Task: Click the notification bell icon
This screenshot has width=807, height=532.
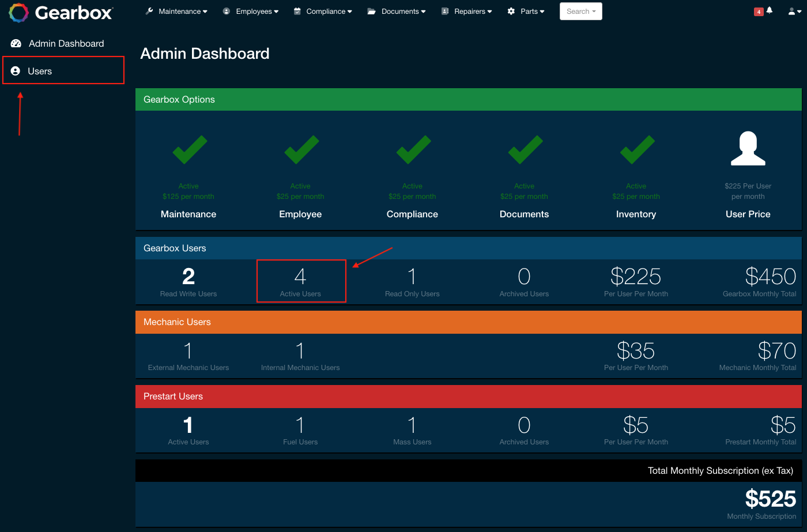Action: (770, 10)
